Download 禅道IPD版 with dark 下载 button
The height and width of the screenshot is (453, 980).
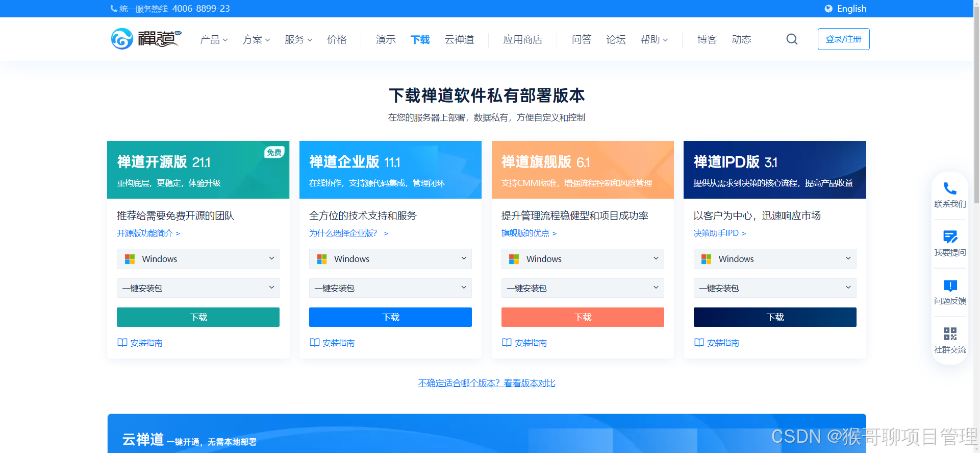pyautogui.click(x=775, y=317)
